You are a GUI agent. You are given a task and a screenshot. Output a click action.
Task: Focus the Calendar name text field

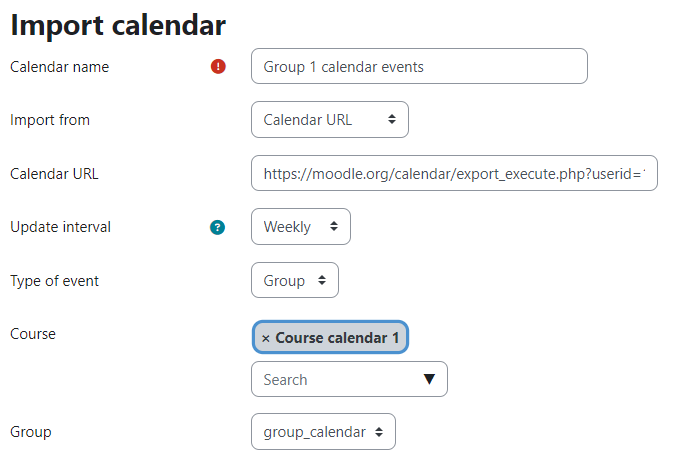tap(419, 66)
